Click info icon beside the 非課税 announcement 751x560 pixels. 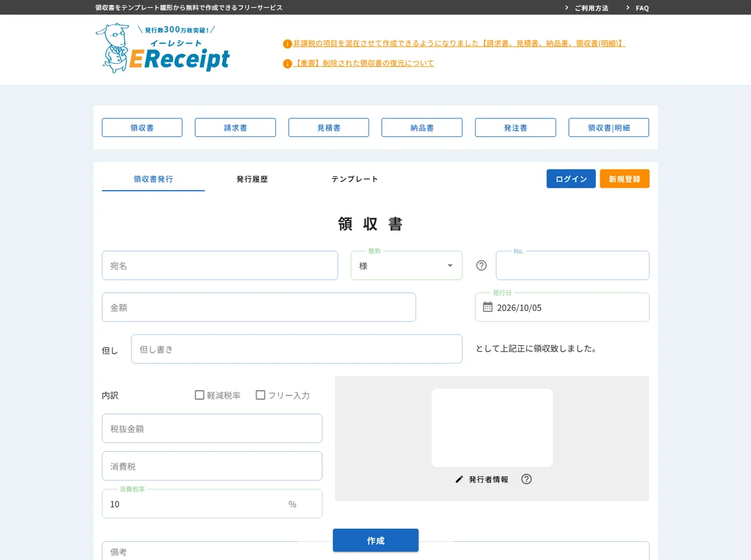click(x=287, y=44)
